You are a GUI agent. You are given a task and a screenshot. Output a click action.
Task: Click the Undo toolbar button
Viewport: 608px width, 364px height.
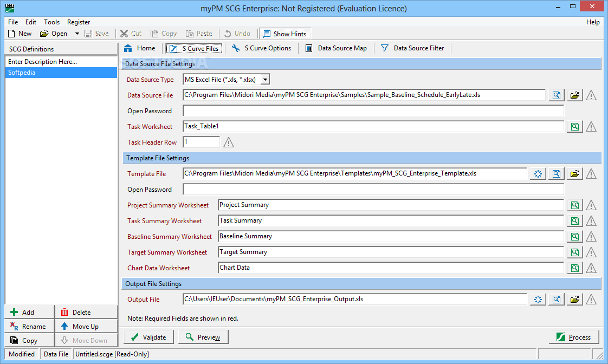click(237, 34)
